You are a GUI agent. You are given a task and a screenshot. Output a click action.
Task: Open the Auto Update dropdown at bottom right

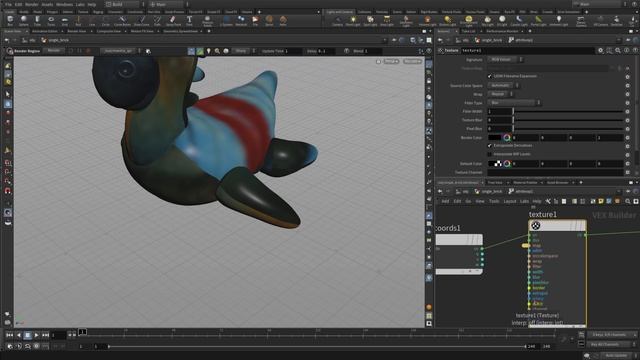click(618, 356)
